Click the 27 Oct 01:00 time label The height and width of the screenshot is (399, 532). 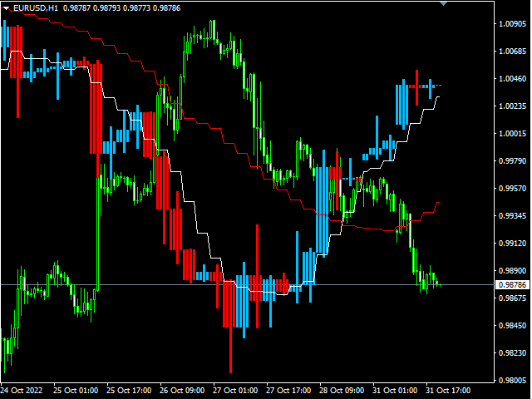tap(235, 391)
